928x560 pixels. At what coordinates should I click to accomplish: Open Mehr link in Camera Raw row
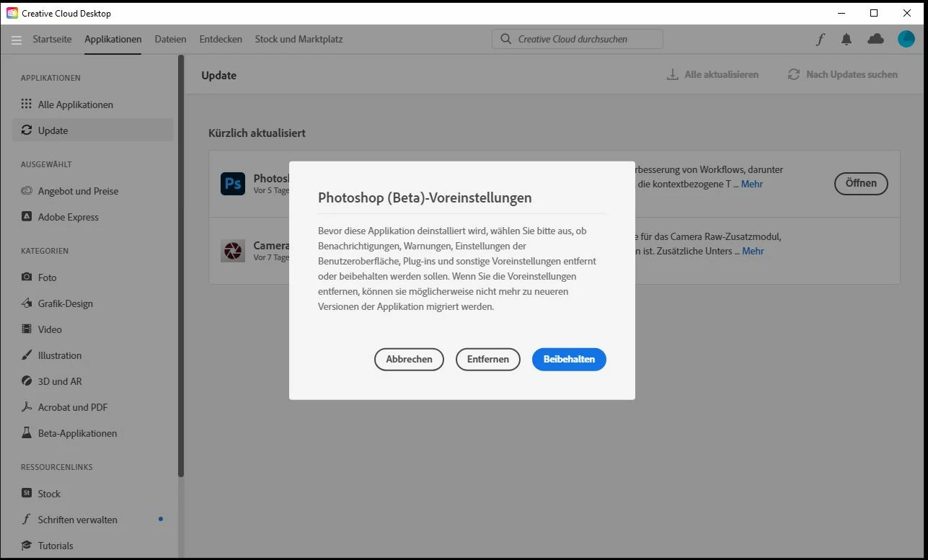(x=753, y=251)
